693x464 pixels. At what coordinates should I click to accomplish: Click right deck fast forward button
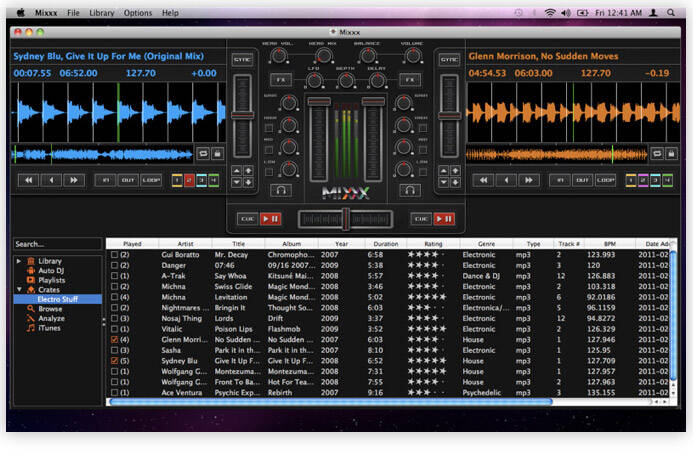pos(529,180)
